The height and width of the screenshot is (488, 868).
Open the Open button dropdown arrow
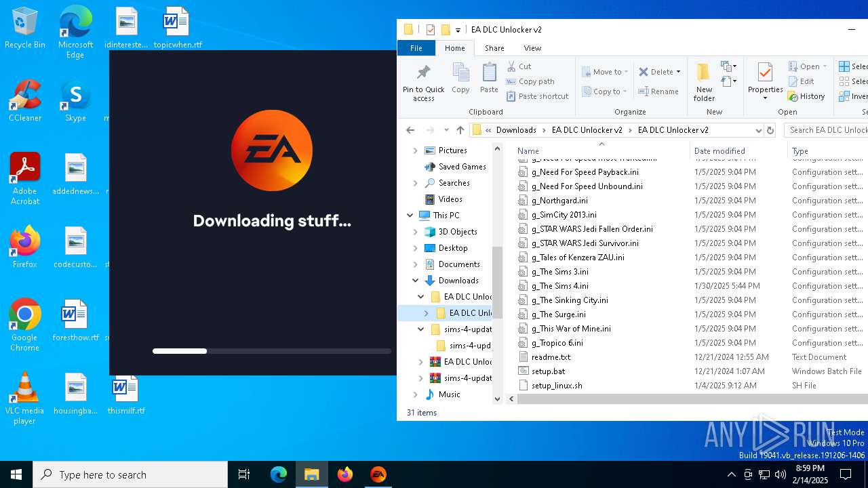(825, 66)
